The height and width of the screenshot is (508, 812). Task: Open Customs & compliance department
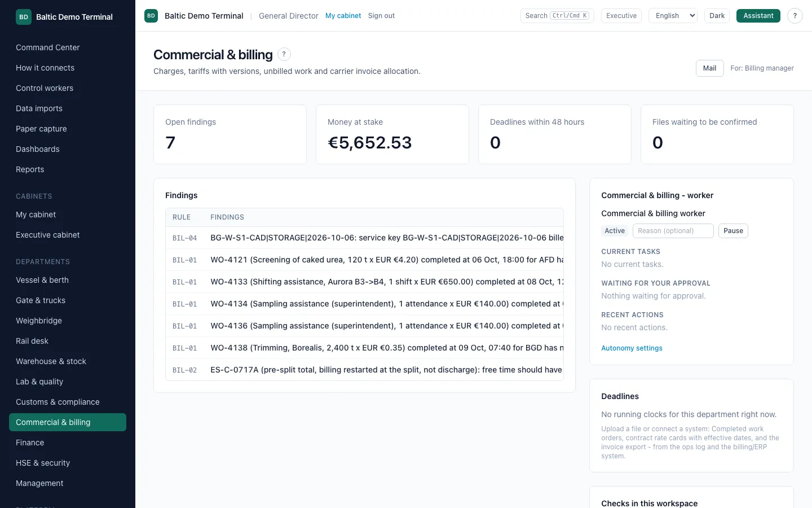[68, 402]
